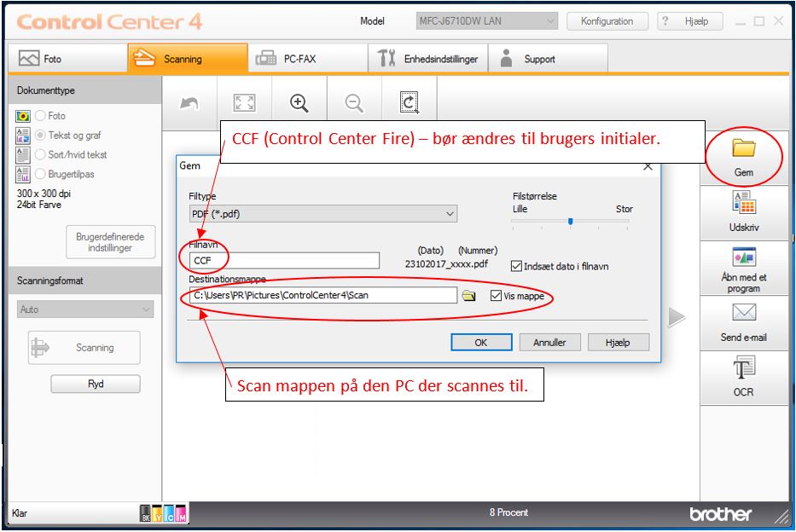This screenshot has height=532, width=796.
Task: Open the Filtype PDF dropdown
Action: click(322, 214)
